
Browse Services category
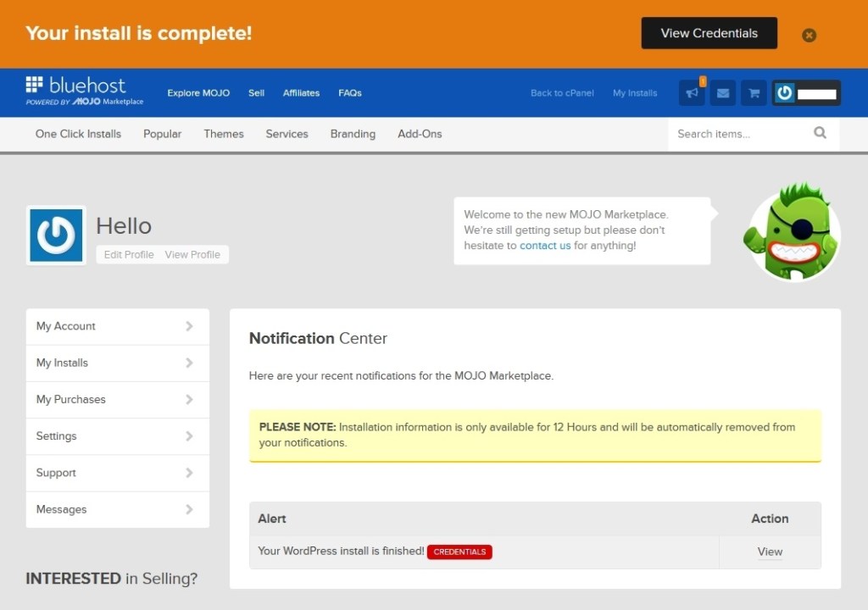(287, 134)
